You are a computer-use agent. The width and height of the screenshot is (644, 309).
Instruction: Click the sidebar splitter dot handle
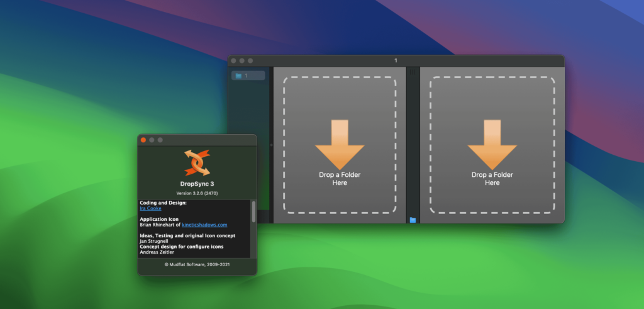tap(271, 145)
